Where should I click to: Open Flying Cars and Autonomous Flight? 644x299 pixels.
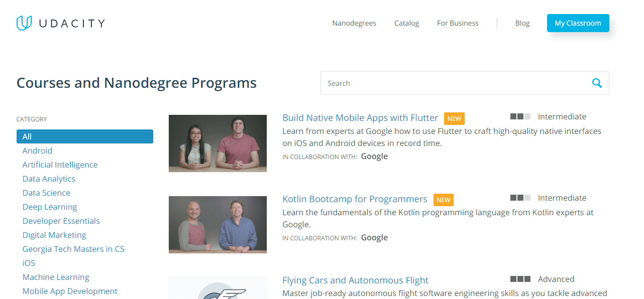[x=355, y=280]
